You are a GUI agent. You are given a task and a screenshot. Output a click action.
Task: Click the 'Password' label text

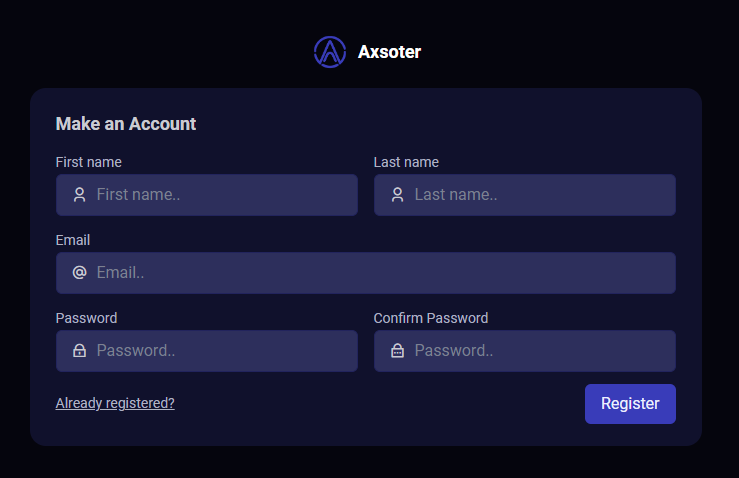pos(86,318)
